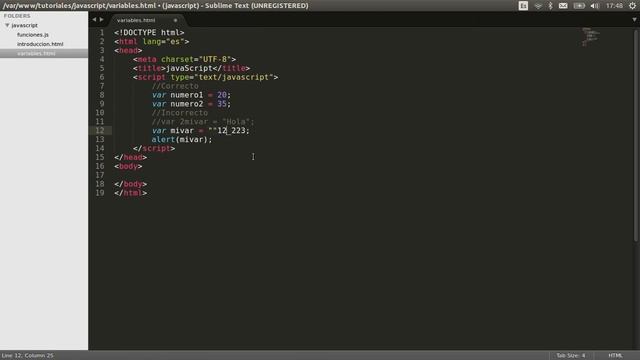Open Tab Size: 4 setting in status bar
This screenshot has height=360, width=640.
coord(571,356)
